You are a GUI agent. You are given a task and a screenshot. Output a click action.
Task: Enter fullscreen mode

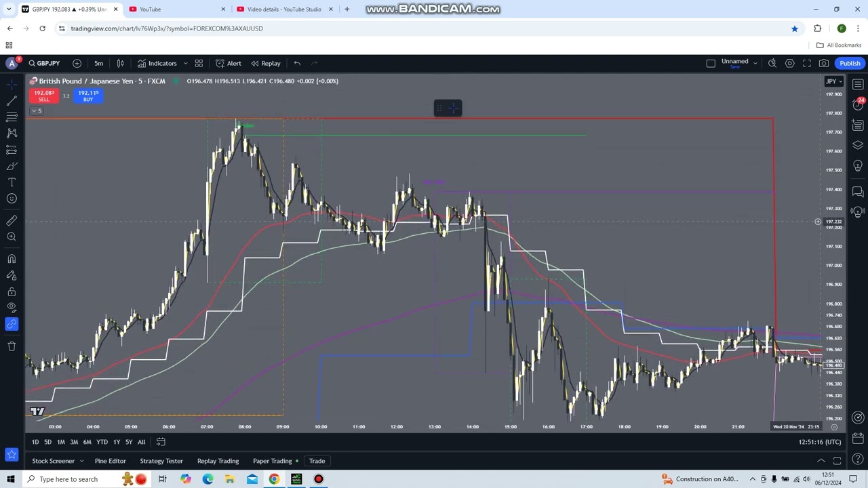click(806, 63)
